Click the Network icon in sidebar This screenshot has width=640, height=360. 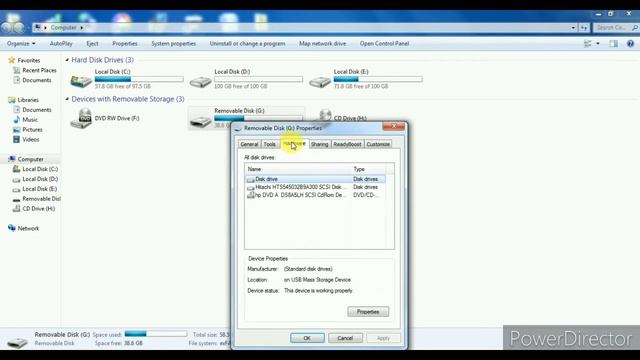12,228
